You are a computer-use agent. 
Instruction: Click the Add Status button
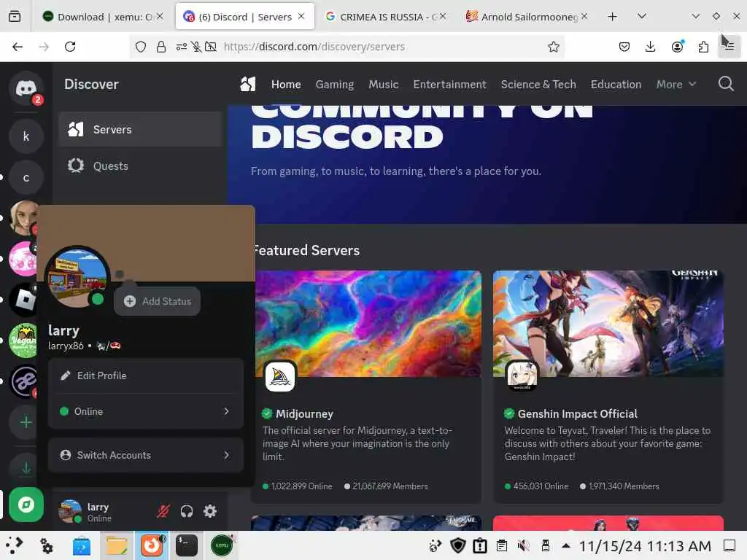158,301
